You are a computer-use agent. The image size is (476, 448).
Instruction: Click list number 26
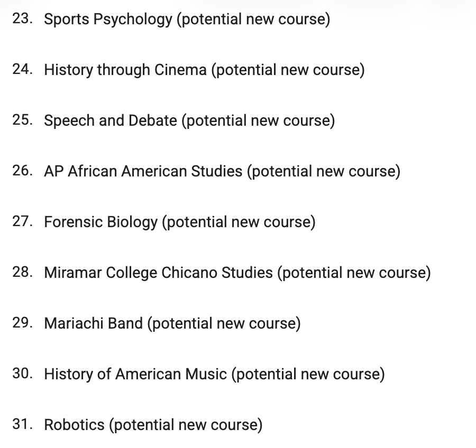[x=23, y=172]
